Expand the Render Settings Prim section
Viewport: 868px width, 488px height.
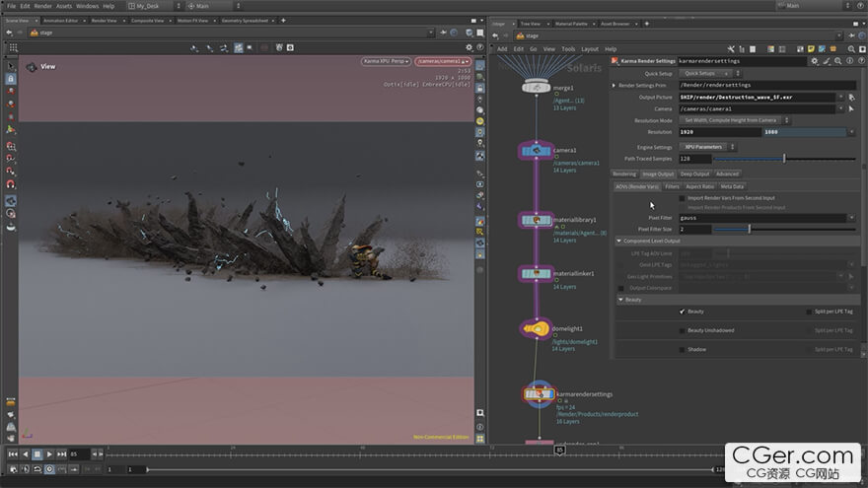point(614,85)
